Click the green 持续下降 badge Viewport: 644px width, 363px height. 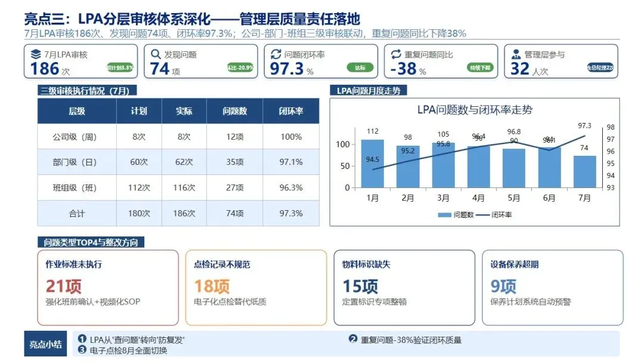(479, 67)
